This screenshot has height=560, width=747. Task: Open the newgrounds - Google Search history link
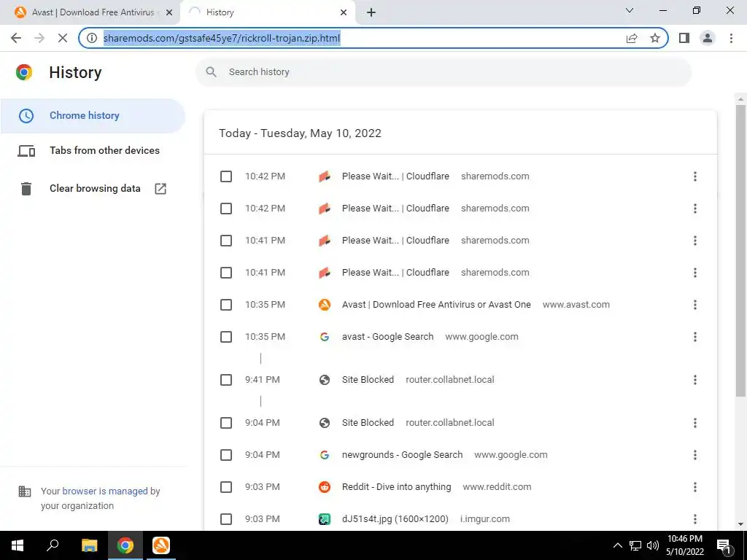coord(402,455)
